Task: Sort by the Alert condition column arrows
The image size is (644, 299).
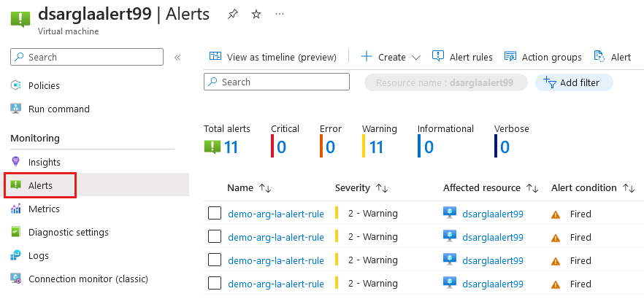Action: tap(629, 188)
